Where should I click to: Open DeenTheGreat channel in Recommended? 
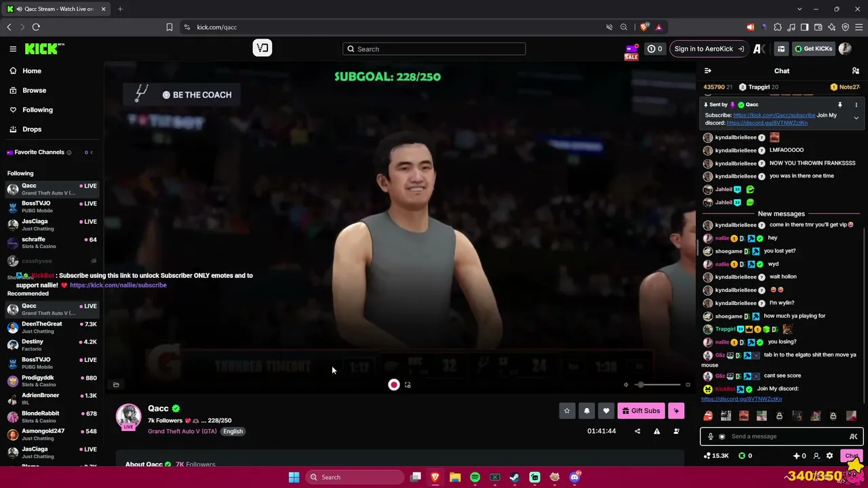coord(52,328)
